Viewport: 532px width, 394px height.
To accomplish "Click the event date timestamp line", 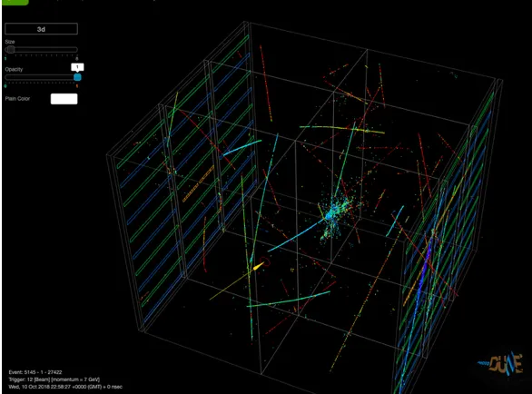I will [65, 387].
